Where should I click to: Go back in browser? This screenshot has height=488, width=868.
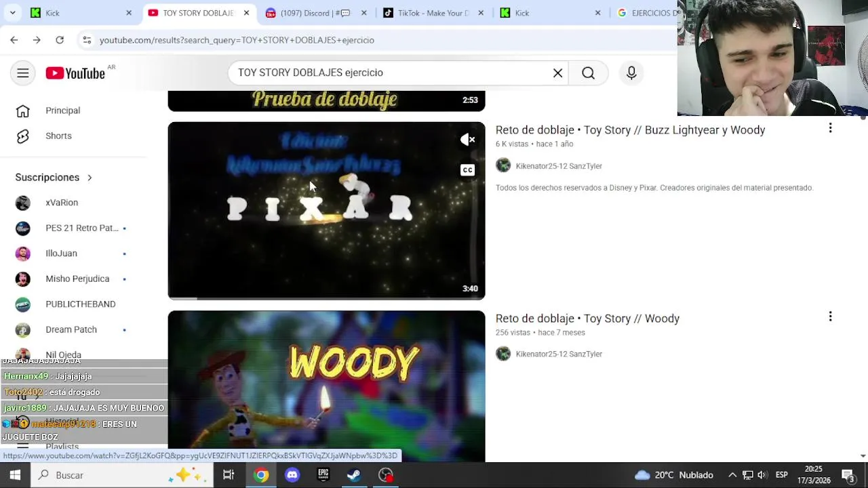point(14,40)
